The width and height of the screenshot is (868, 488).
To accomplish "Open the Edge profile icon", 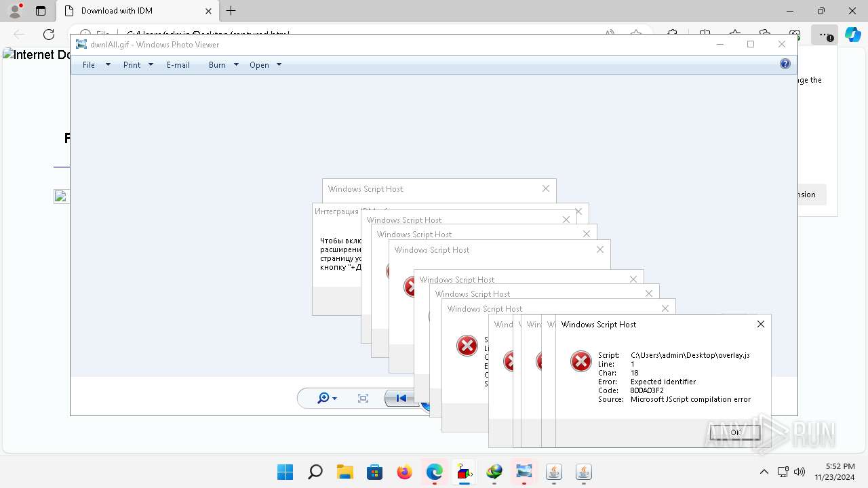I will (15, 11).
